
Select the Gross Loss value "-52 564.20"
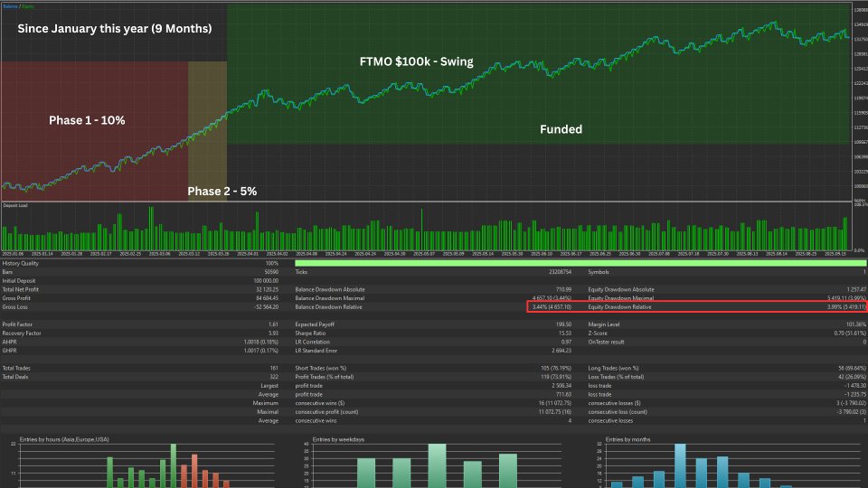click(266, 307)
